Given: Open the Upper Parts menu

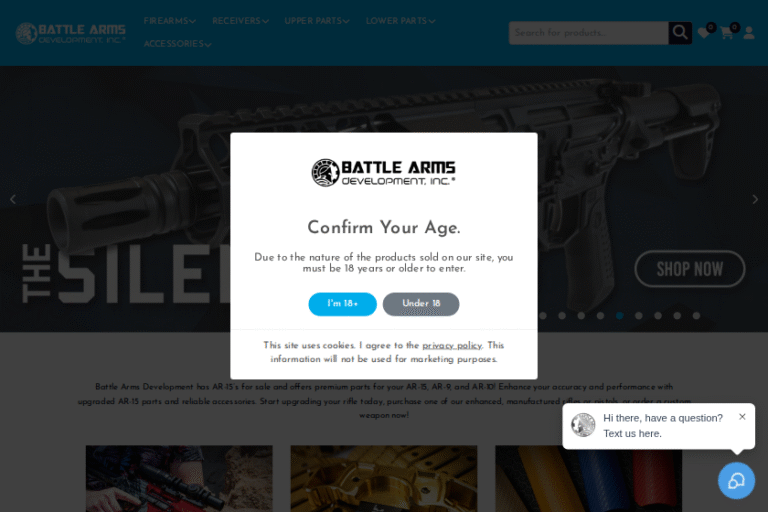Looking at the screenshot, I should [316, 21].
